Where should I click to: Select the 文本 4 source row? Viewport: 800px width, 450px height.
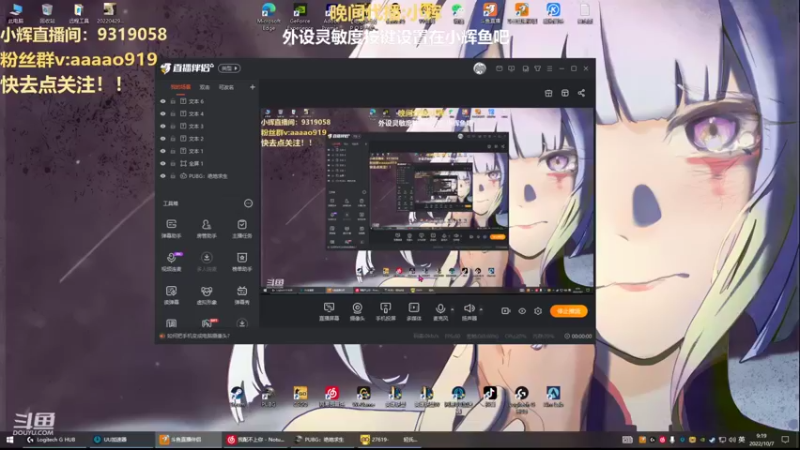click(207, 114)
